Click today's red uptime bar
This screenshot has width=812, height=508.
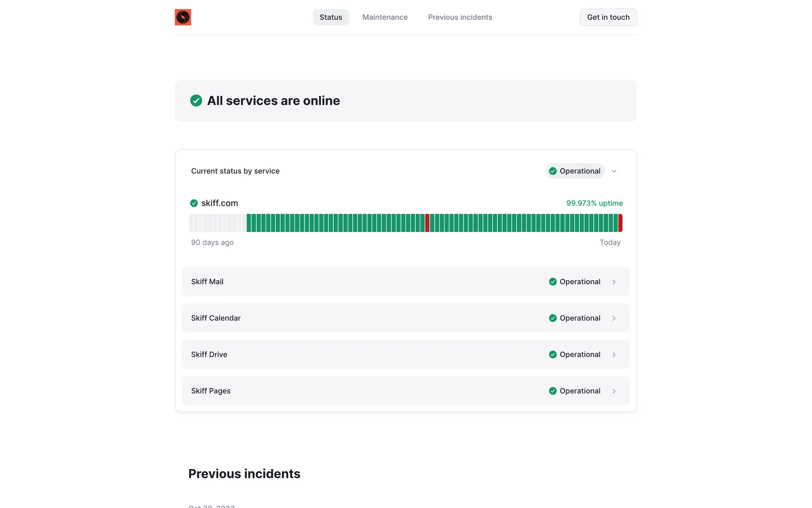pyautogui.click(x=620, y=223)
